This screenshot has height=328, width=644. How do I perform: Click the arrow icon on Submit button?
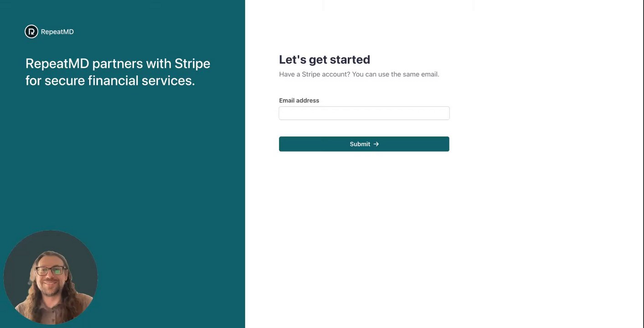[x=376, y=144]
